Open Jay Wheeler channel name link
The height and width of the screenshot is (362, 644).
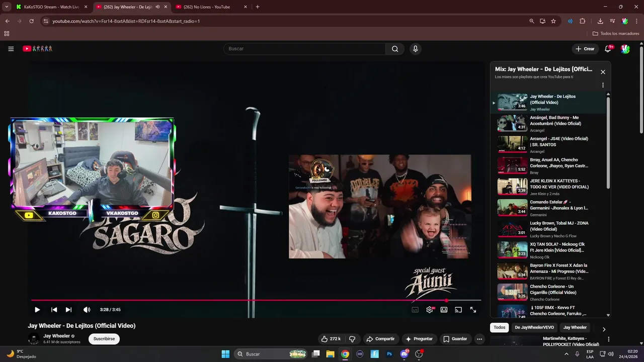coord(56,336)
